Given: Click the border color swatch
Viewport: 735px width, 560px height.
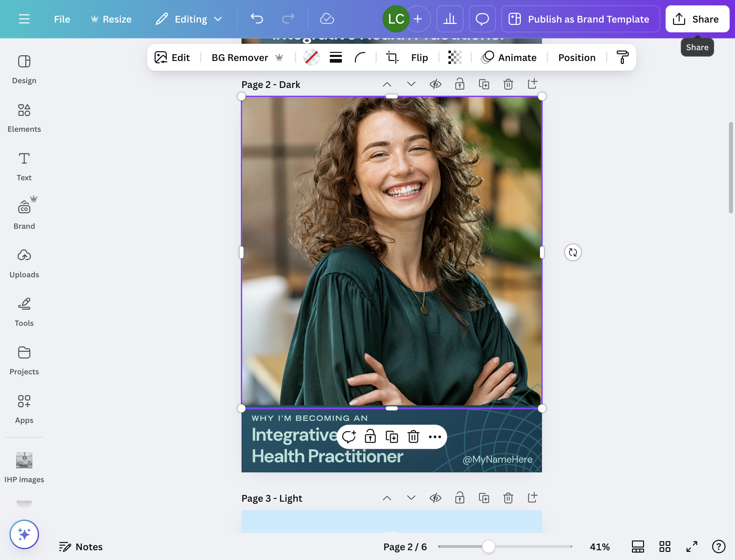Looking at the screenshot, I should point(311,57).
